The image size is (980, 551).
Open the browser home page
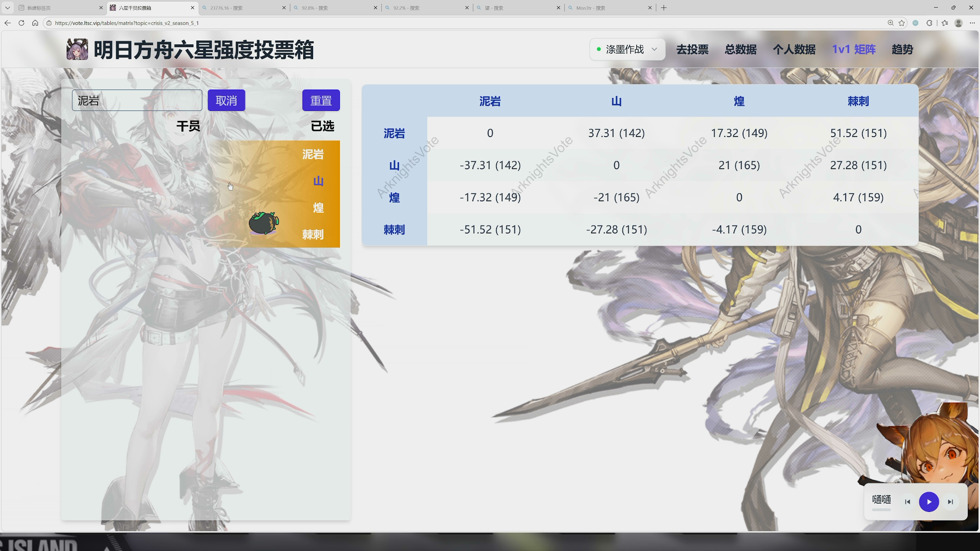[35, 23]
